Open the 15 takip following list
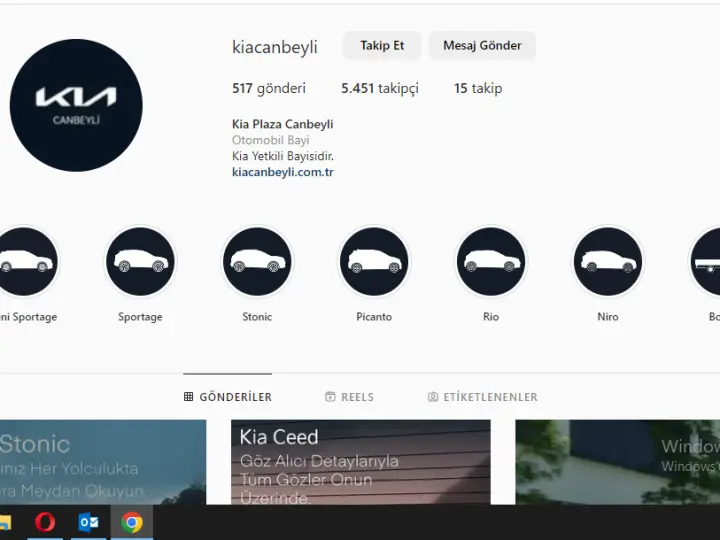The height and width of the screenshot is (540, 720). coord(477,88)
